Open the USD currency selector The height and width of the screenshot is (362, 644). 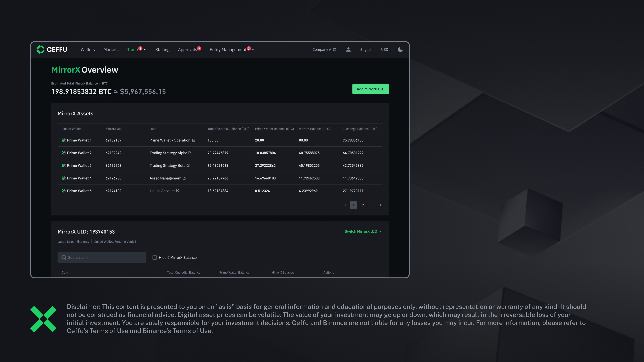(385, 49)
